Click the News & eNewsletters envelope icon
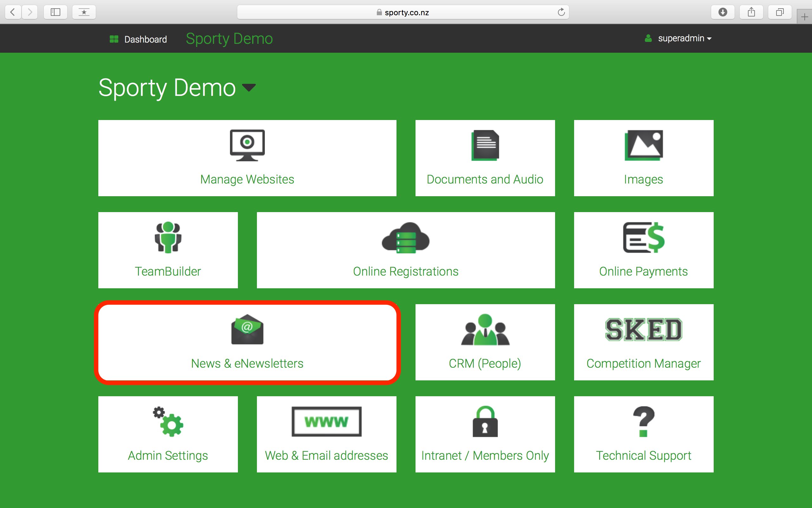Screen dimensions: 812x508 tap(247, 329)
